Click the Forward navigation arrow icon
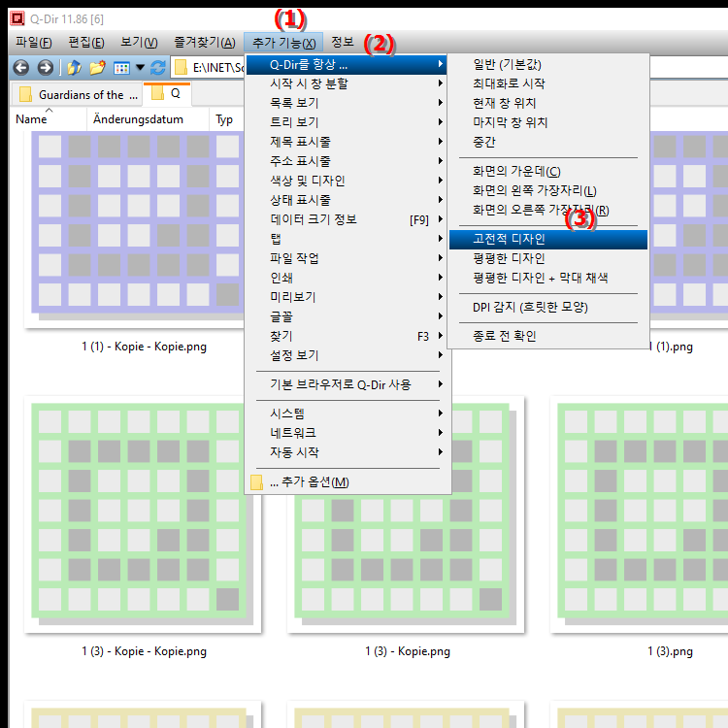 (46, 68)
